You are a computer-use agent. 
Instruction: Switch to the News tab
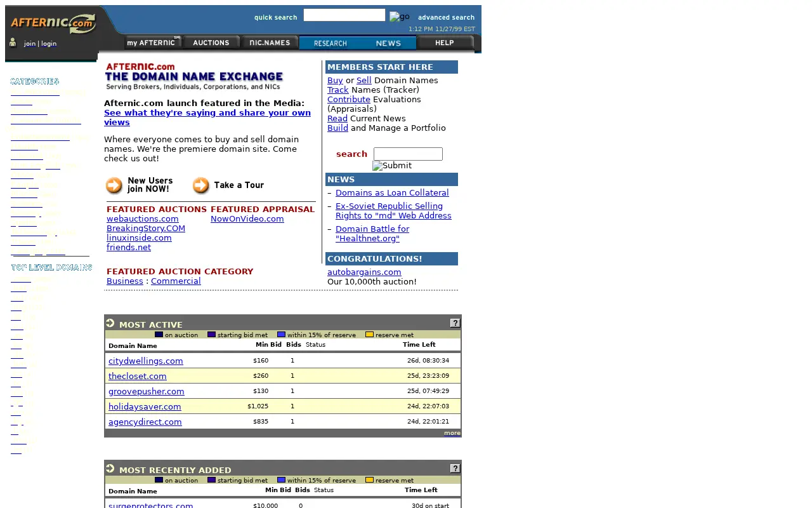click(388, 43)
